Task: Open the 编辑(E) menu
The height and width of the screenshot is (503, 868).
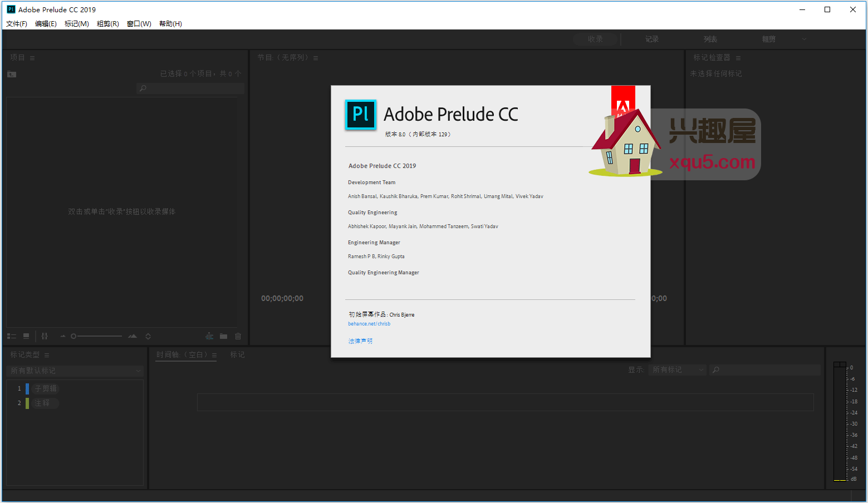Action: tap(46, 24)
